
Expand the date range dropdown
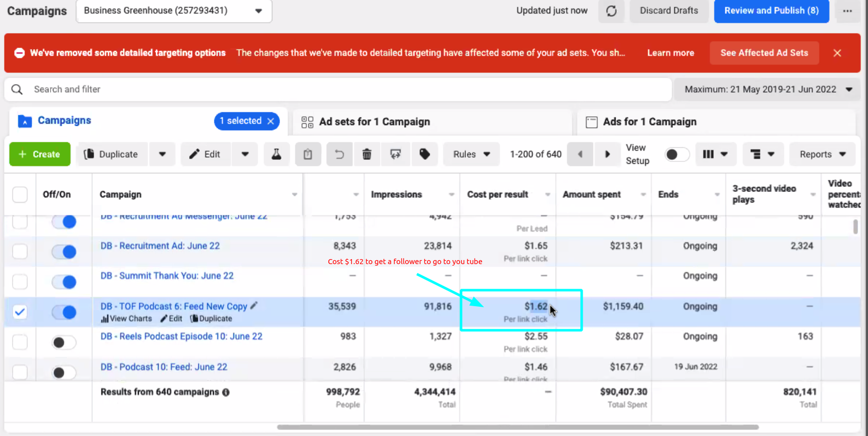[767, 90]
